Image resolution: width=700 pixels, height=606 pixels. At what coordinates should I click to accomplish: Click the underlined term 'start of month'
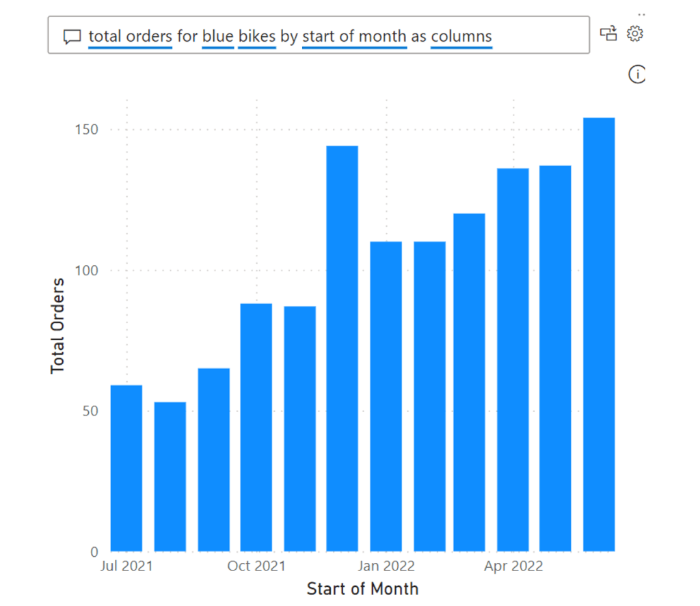[x=355, y=36]
